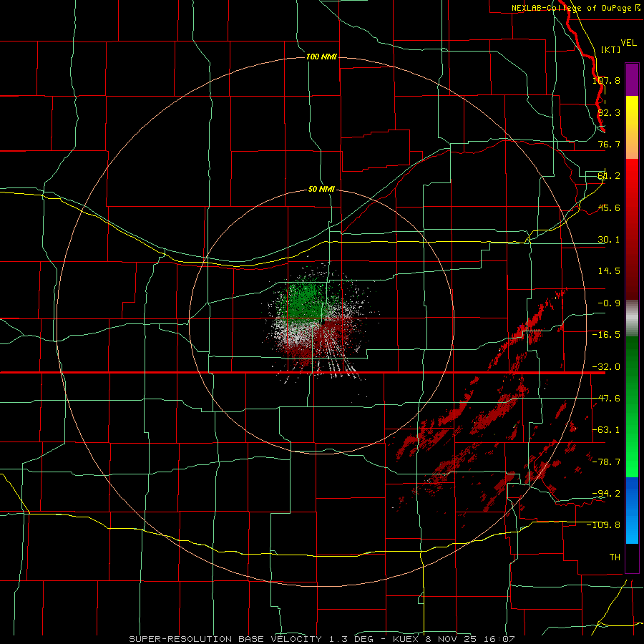Click the gray-white near-zero color bar segment

pyautogui.click(x=632, y=318)
